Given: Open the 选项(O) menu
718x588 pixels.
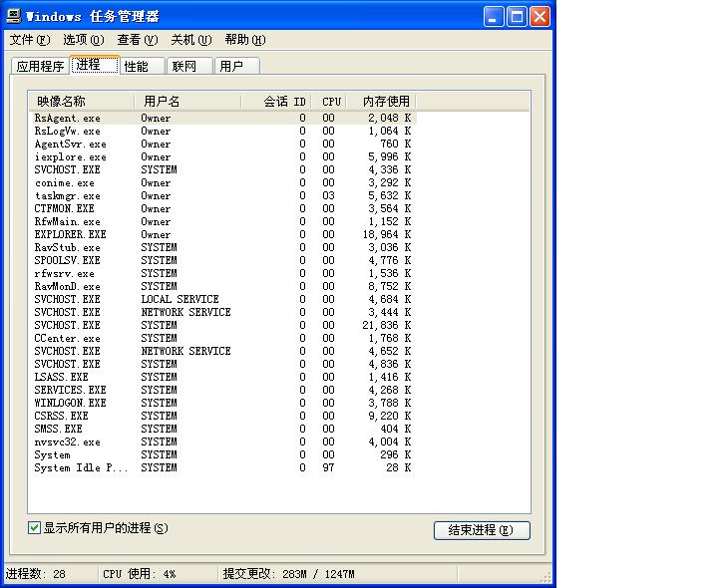Looking at the screenshot, I should click(84, 40).
